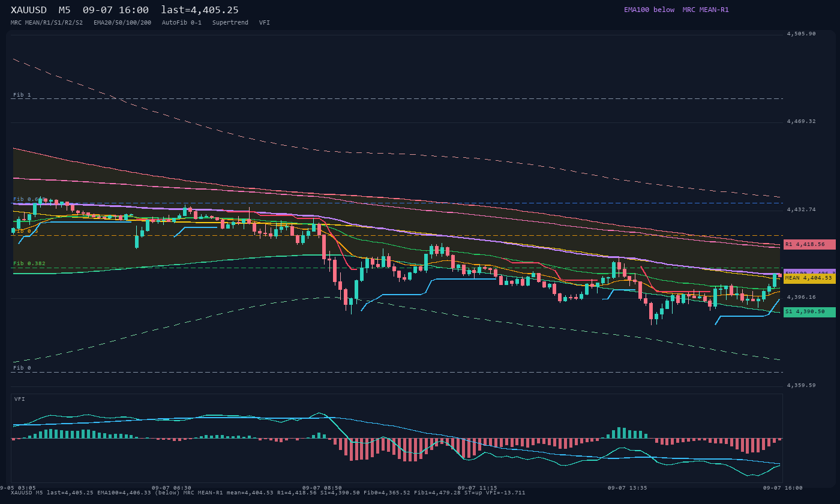840x504 pixels.
Task: Click the 4,359.59 price axis value
Action: pyautogui.click(x=802, y=386)
